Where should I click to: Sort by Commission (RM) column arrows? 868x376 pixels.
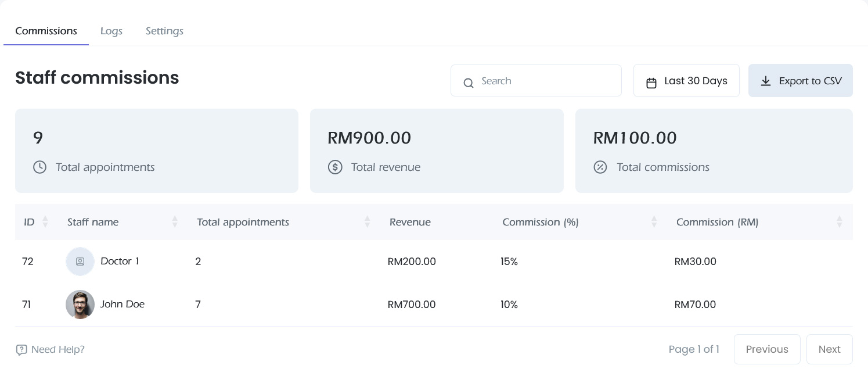pos(839,222)
